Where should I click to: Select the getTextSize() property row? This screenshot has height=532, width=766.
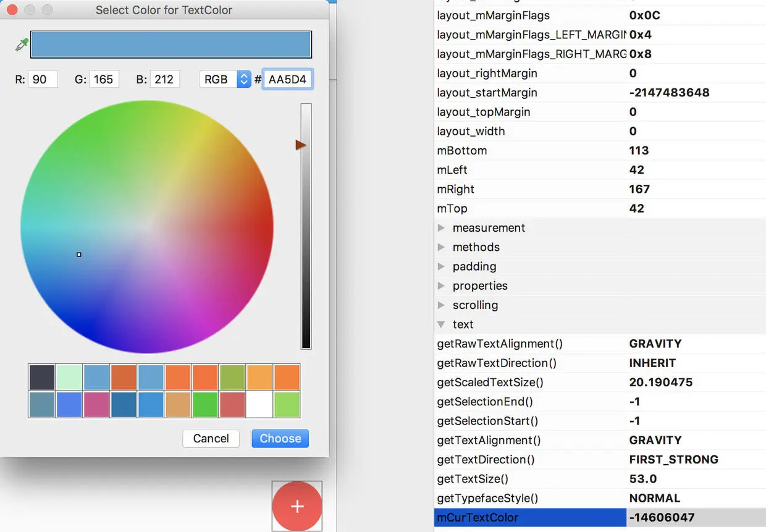tap(600, 479)
